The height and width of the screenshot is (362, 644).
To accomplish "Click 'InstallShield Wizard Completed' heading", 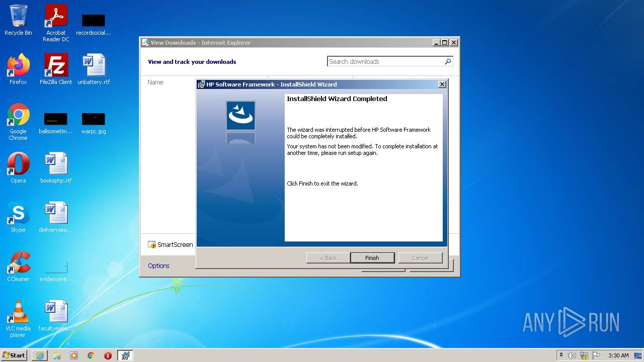I will (337, 99).
